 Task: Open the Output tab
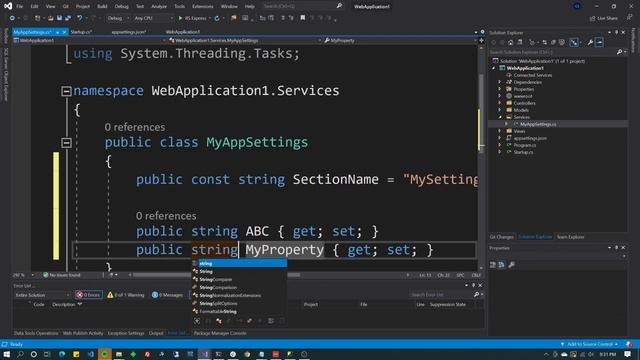pos(156,333)
